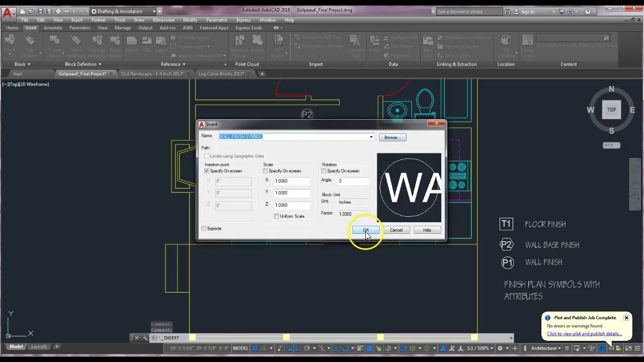644x362 pixels.
Task: Click the Y scale input field
Action: 292,193
